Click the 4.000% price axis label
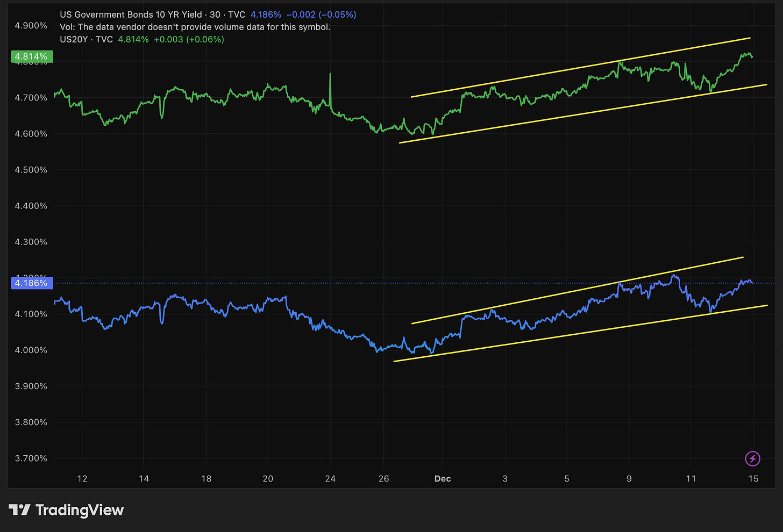The image size is (783, 532). point(31,350)
